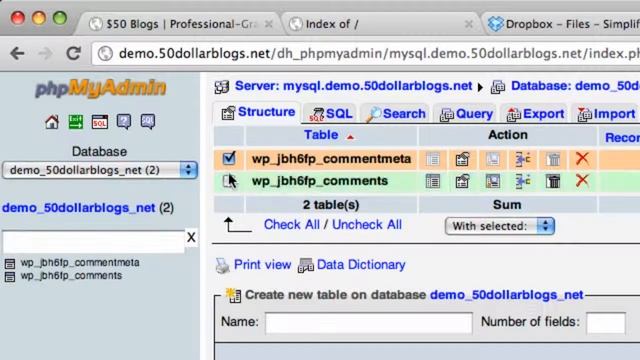640x360 pixels.
Task: Click the server icon in the breadcrumb
Action: click(x=222, y=87)
